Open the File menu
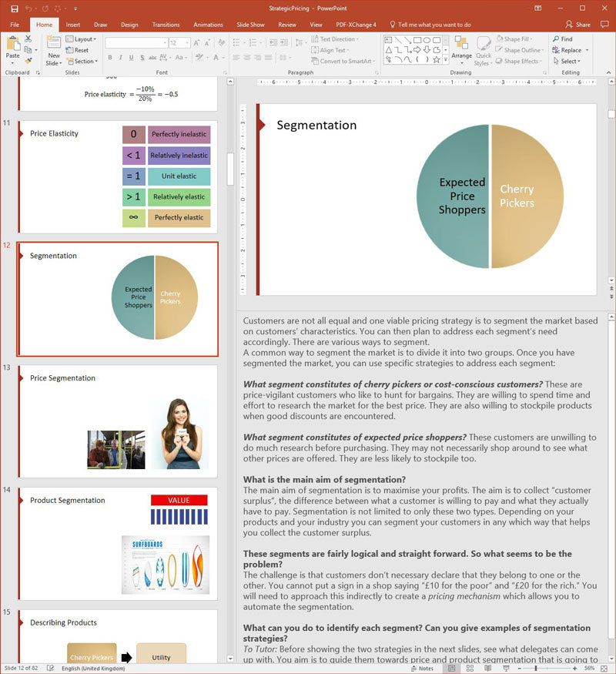 [x=14, y=25]
